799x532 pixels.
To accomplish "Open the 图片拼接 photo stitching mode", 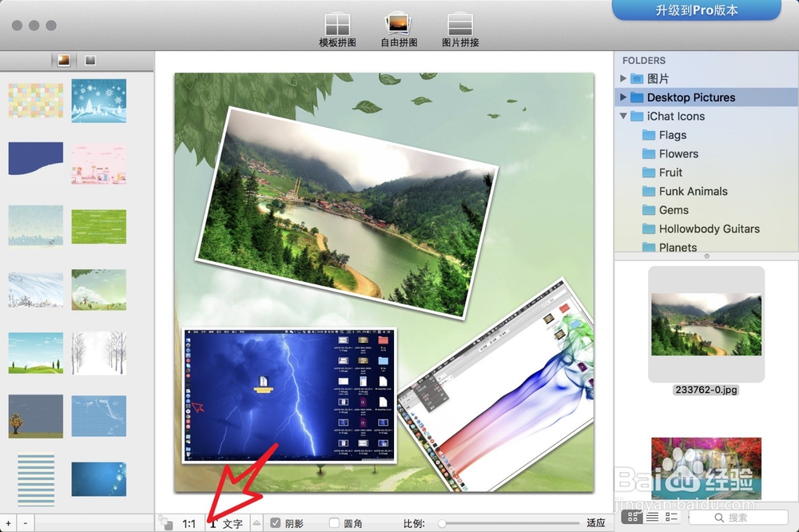I will [460, 30].
